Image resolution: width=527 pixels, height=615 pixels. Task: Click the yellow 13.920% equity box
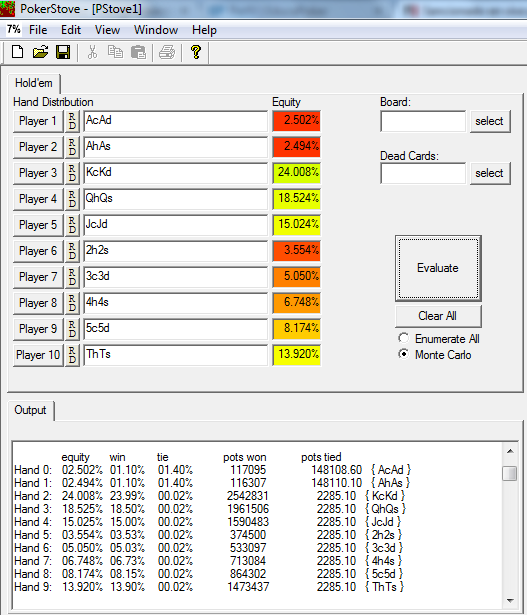(x=297, y=355)
